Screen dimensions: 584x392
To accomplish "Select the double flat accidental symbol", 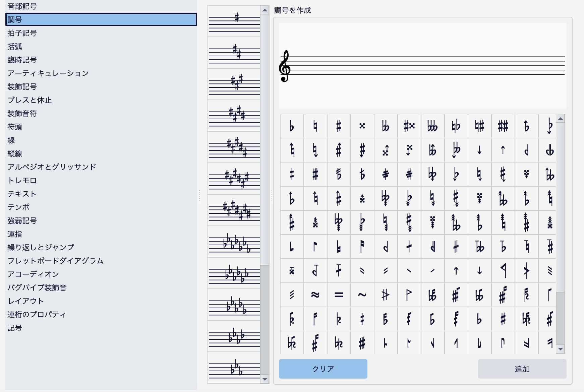I will click(x=386, y=126).
